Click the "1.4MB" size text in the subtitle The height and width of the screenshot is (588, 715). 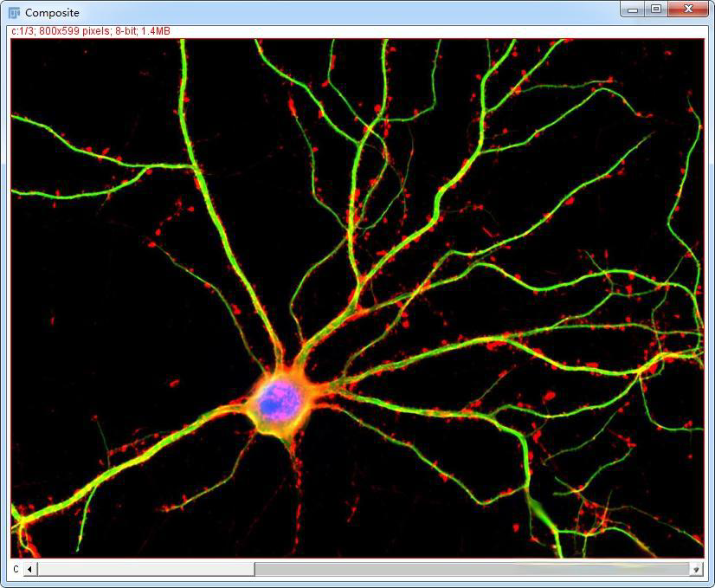[156, 31]
